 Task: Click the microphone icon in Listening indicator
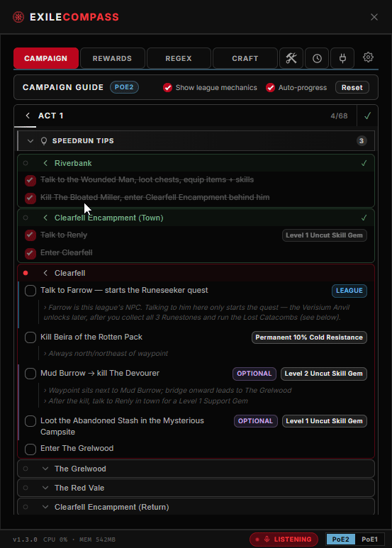pos(267,539)
